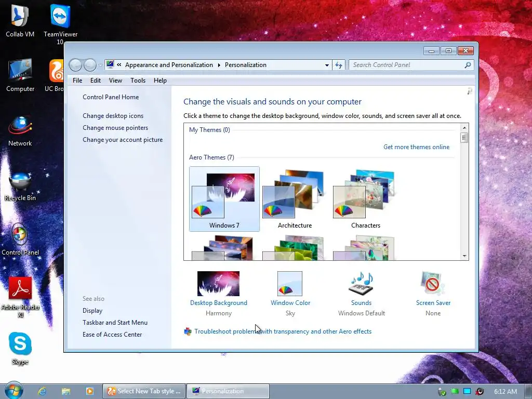Go to Control Panel Home
The height and width of the screenshot is (399, 532).
click(x=111, y=97)
